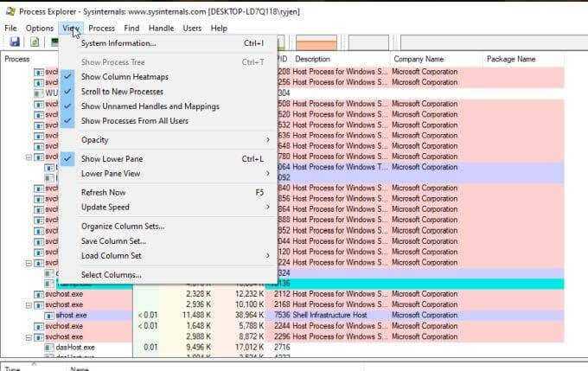Click the memory value 12,232 K
The image size is (588, 371).
tap(249, 294)
